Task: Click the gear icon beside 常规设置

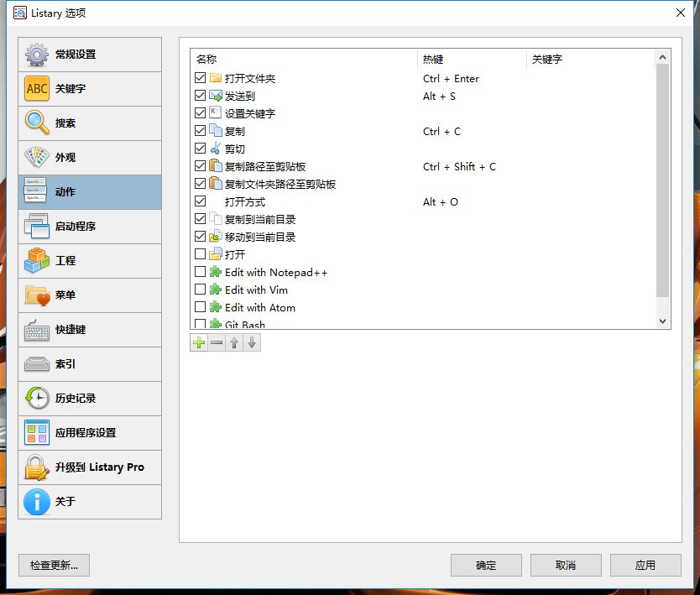Action: (37, 55)
